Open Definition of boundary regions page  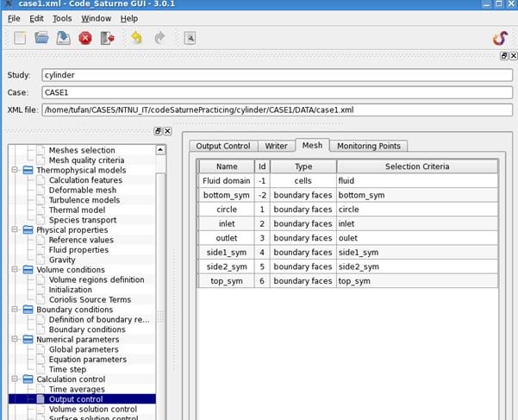pos(99,320)
